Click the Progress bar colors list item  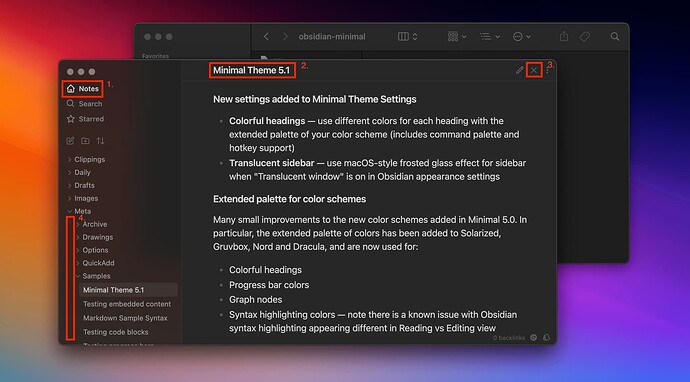click(x=269, y=285)
